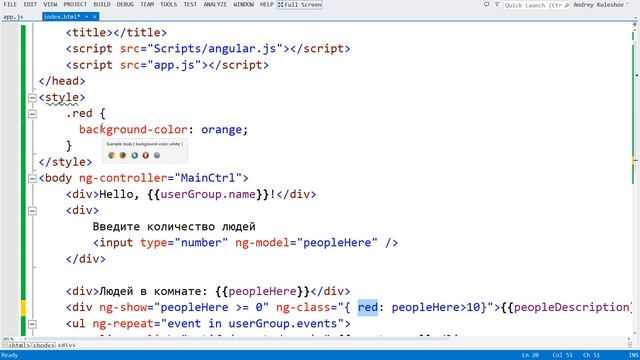
Task: Open the ANALYZE menu
Action: 215,4
